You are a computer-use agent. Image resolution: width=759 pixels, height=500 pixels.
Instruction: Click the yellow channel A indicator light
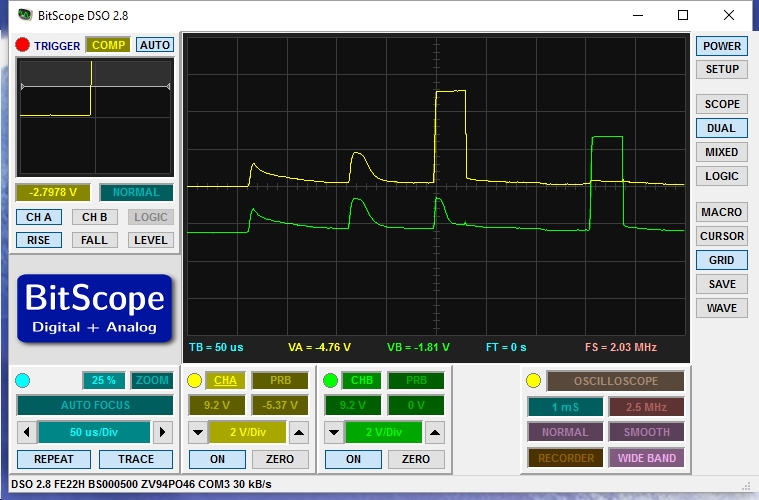pos(195,381)
